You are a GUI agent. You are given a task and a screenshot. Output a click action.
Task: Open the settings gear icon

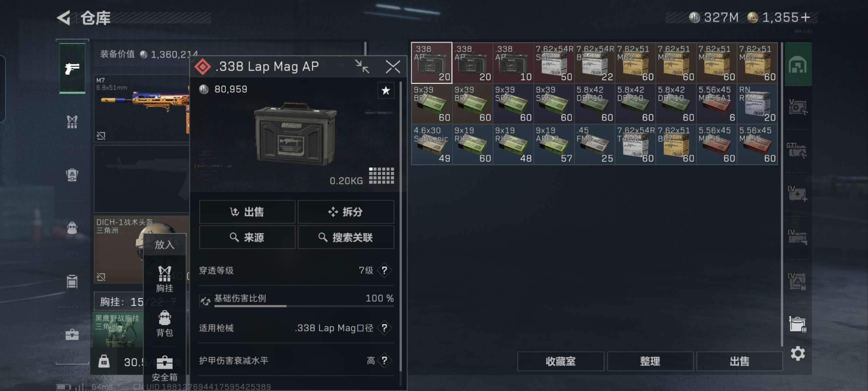click(x=798, y=353)
